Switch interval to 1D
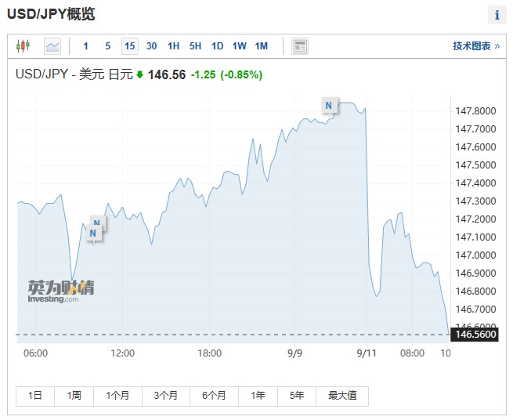This screenshot has width=513, height=420. click(x=217, y=46)
